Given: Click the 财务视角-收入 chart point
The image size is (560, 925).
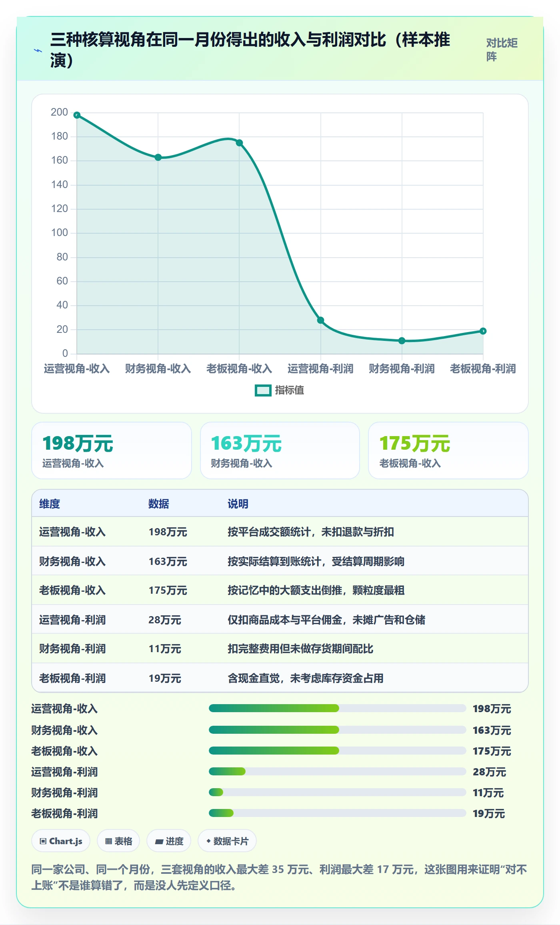Looking at the screenshot, I should pyautogui.click(x=158, y=158).
